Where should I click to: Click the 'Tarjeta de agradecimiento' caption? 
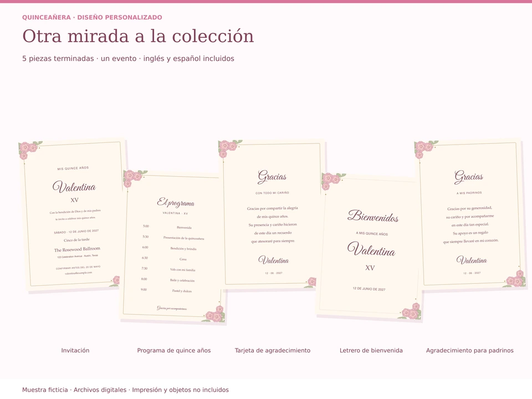coord(273,350)
